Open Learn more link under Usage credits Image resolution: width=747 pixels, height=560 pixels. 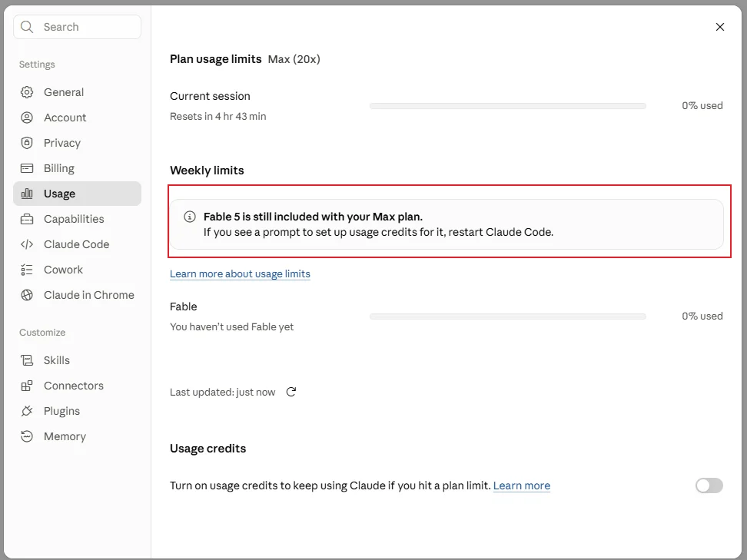(x=522, y=485)
